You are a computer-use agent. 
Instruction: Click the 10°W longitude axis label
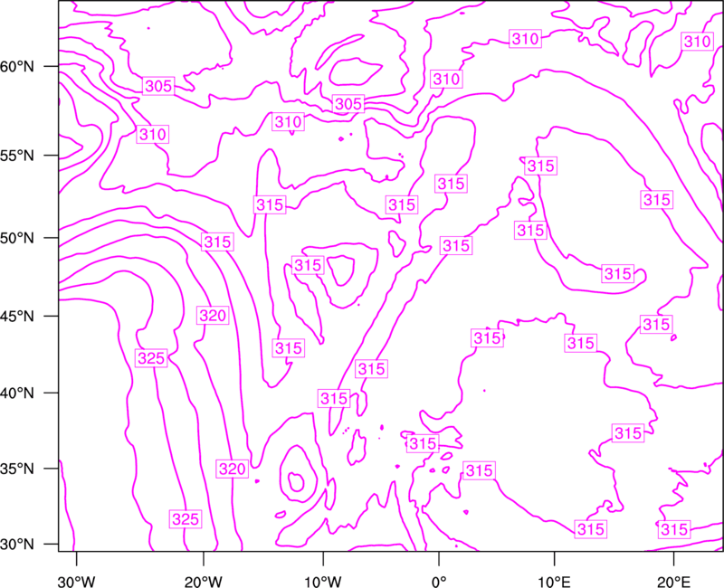[323, 582]
